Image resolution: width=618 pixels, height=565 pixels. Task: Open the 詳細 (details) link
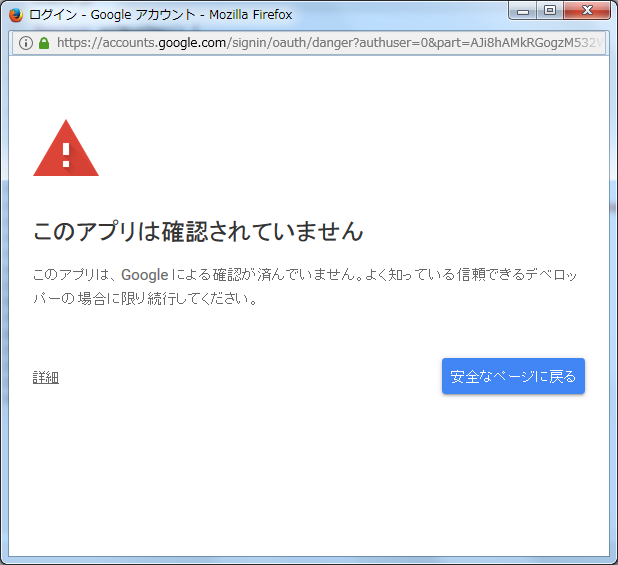46,377
